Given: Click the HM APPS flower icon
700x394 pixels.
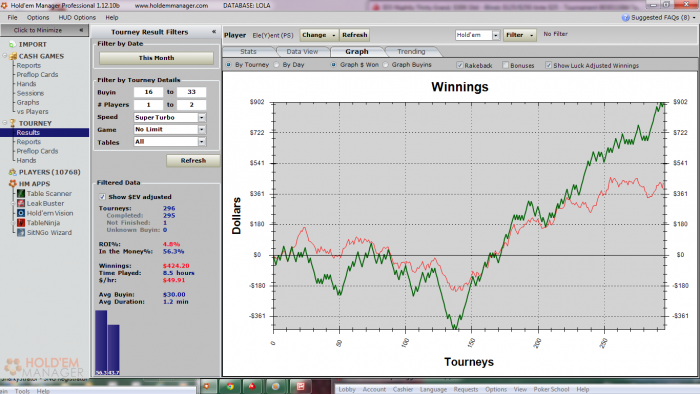Looking at the screenshot, I should coord(12,184).
